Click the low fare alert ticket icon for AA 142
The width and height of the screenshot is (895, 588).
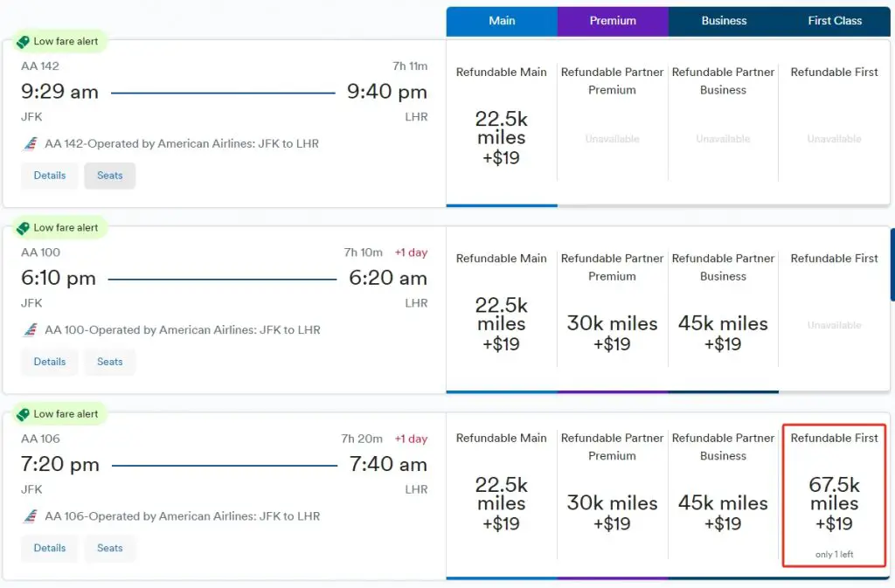click(24, 40)
